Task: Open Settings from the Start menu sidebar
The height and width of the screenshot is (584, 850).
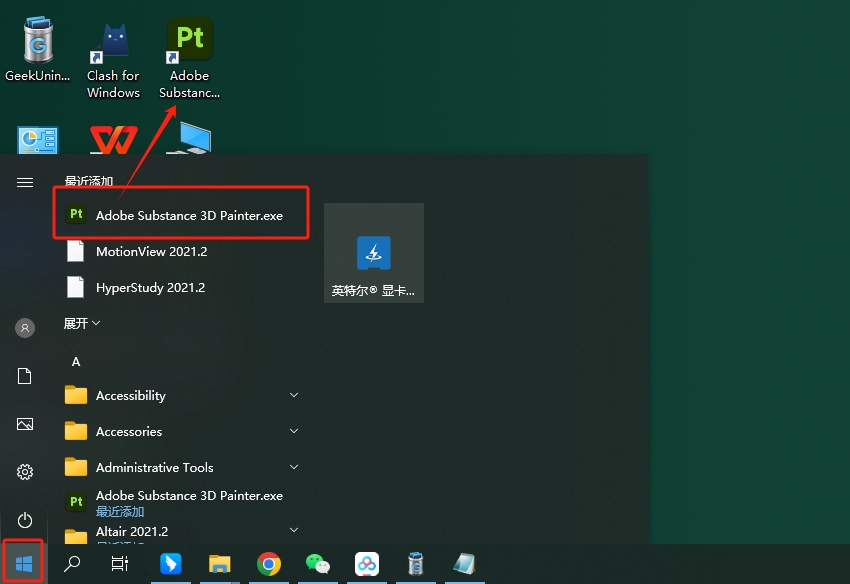Action: (x=24, y=471)
